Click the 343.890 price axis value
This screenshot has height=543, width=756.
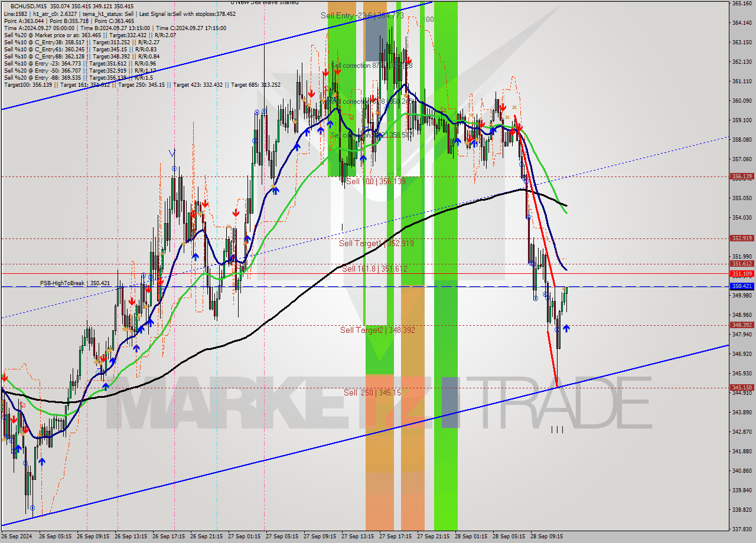pyautogui.click(x=742, y=413)
